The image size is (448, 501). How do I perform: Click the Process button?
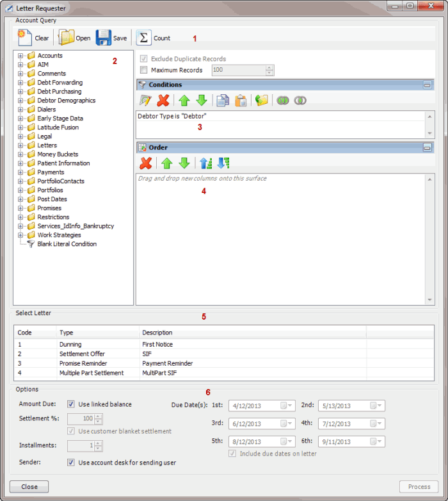click(x=419, y=487)
